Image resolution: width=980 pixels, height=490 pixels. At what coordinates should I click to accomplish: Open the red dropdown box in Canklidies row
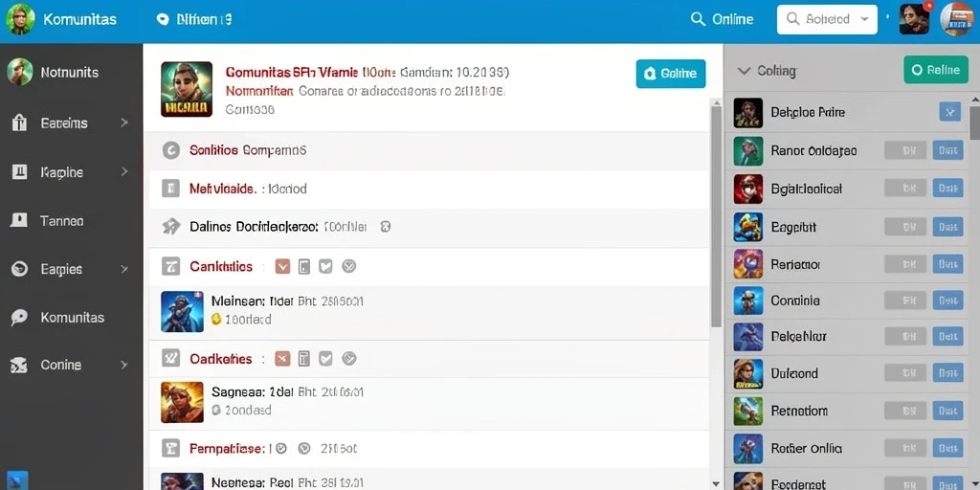pyautogui.click(x=282, y=267)
